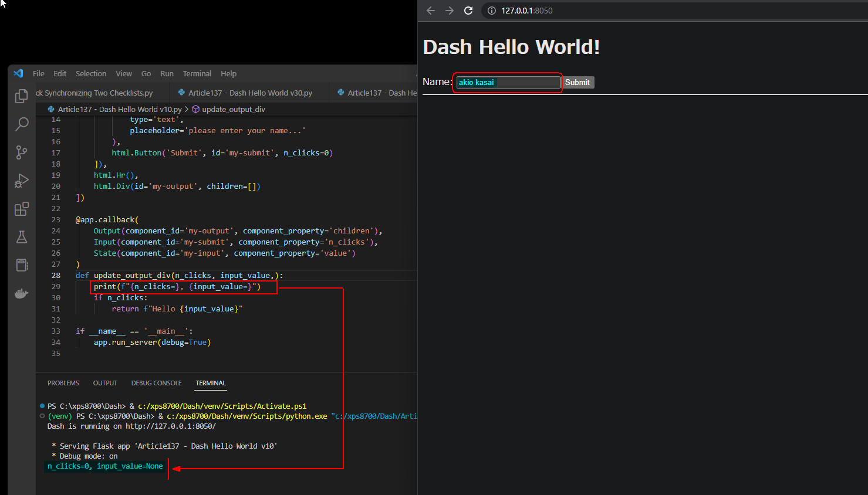868x495 pixels.
Task: Show the PROBLEMS panel
Action: 63,383
